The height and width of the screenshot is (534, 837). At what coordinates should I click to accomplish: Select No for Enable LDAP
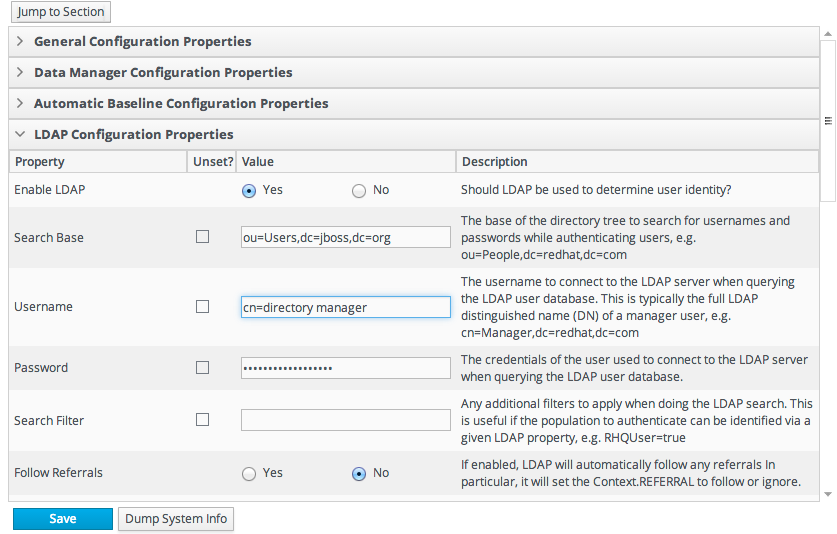click(x=359, y=190)
